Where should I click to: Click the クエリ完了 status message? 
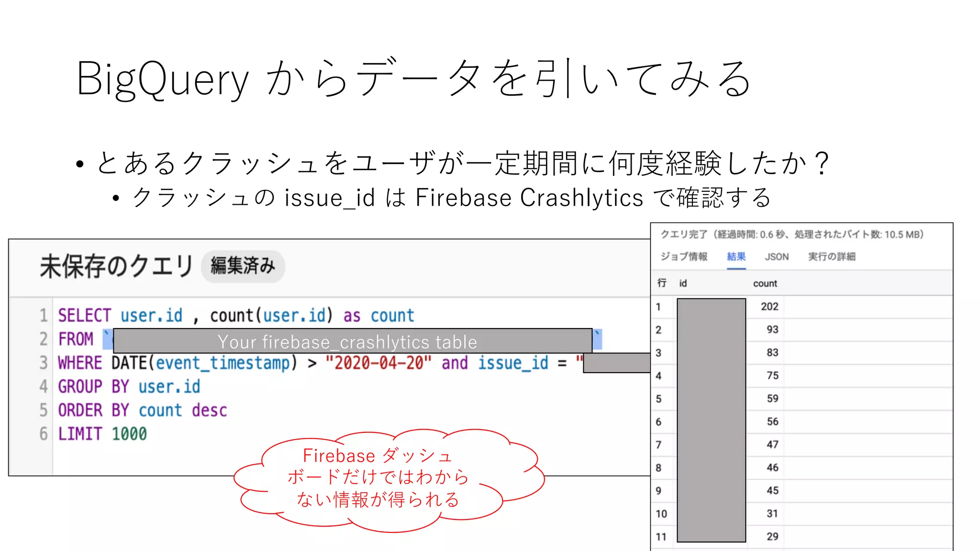(x=792, y=234)
